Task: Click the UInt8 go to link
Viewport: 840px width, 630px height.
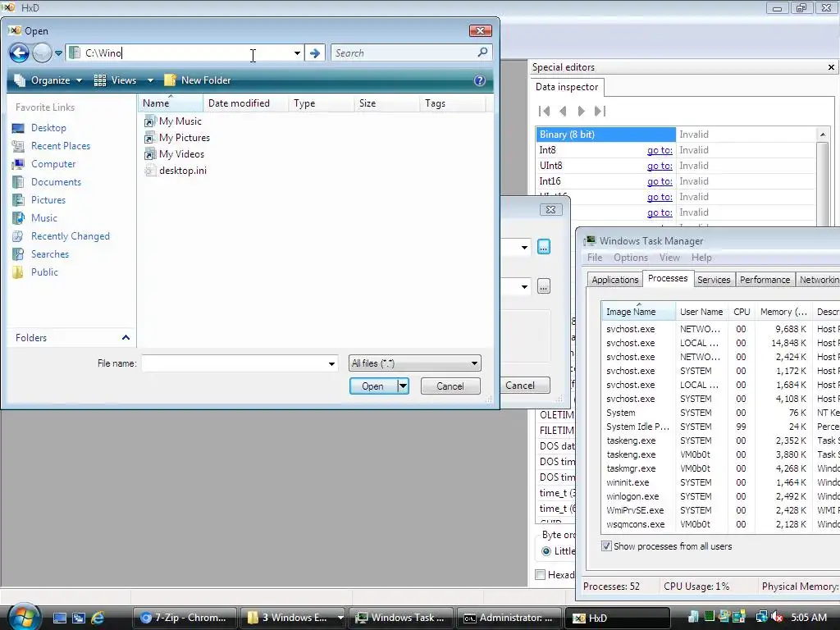Action: click(660, 166)
